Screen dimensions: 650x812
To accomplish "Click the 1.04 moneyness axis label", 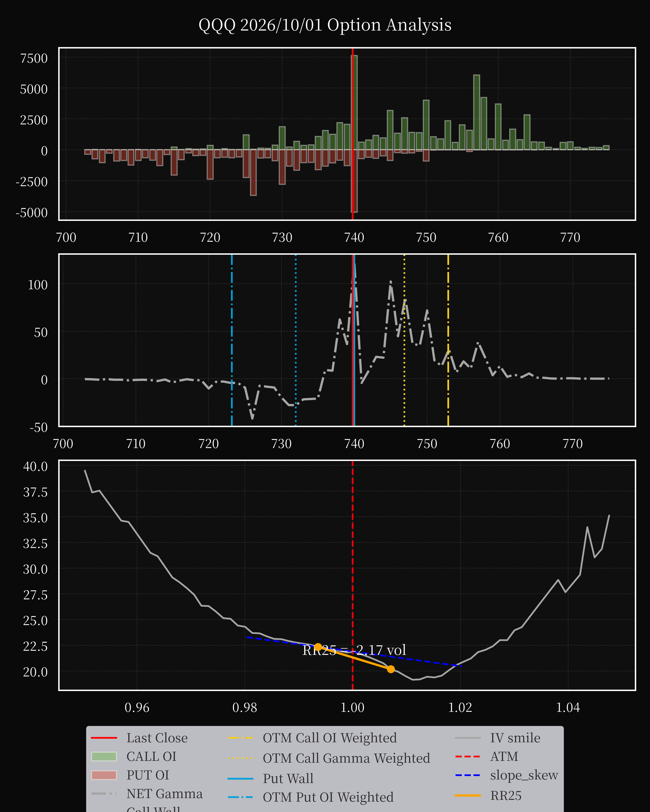I will pyautogui.click(x=568, y=707).
